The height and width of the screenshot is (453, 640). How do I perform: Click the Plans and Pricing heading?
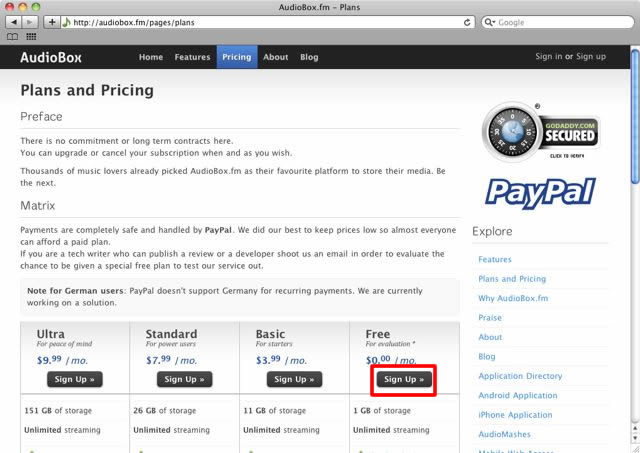coord(87,90)
